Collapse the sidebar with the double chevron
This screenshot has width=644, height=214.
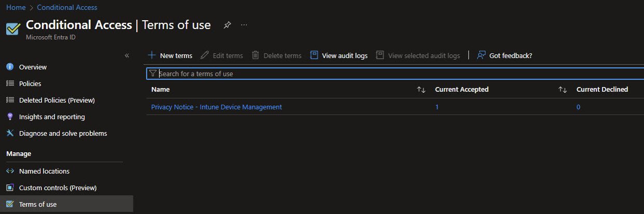point(127,55)
